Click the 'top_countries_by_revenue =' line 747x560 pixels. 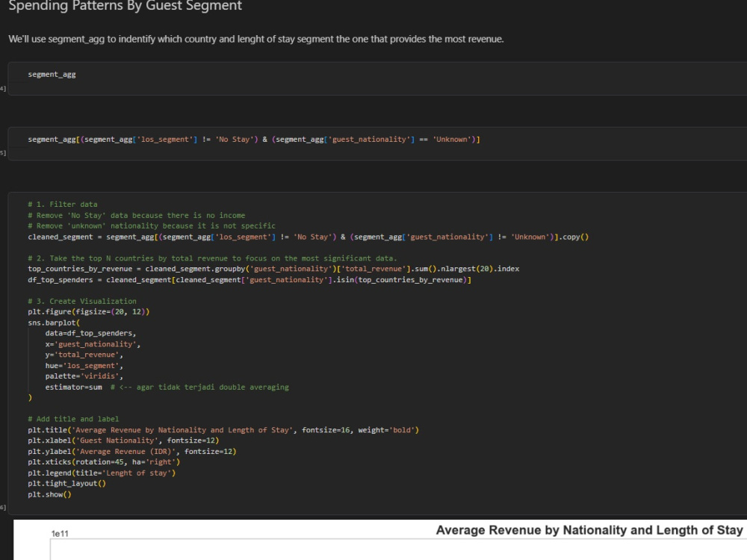(273, 269)
